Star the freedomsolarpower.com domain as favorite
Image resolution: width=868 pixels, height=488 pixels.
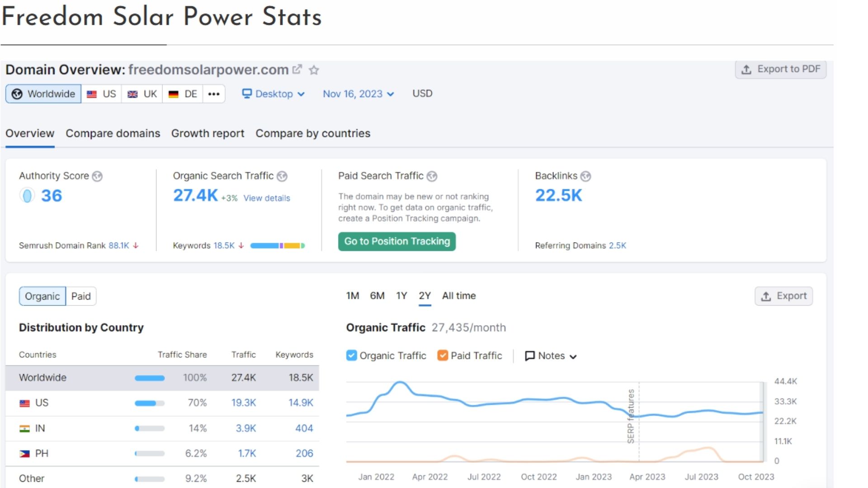(x=314, y=70)
